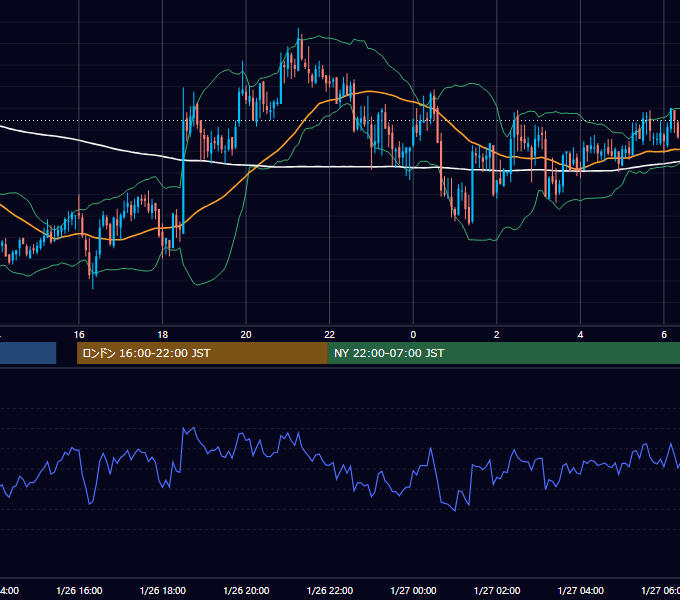Click the "22" hour label on price chart axis
680x600 pixels.
coord(330,335)
